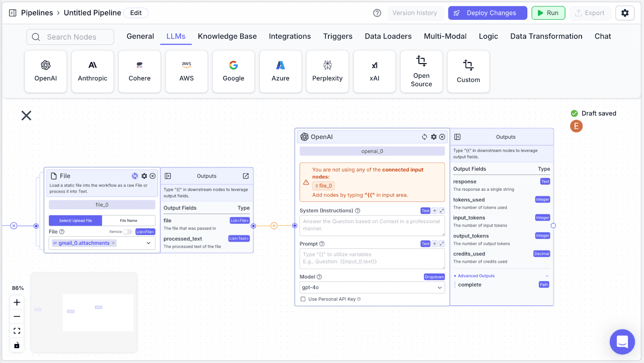Click the Deploy Changes button

[487, 13]
